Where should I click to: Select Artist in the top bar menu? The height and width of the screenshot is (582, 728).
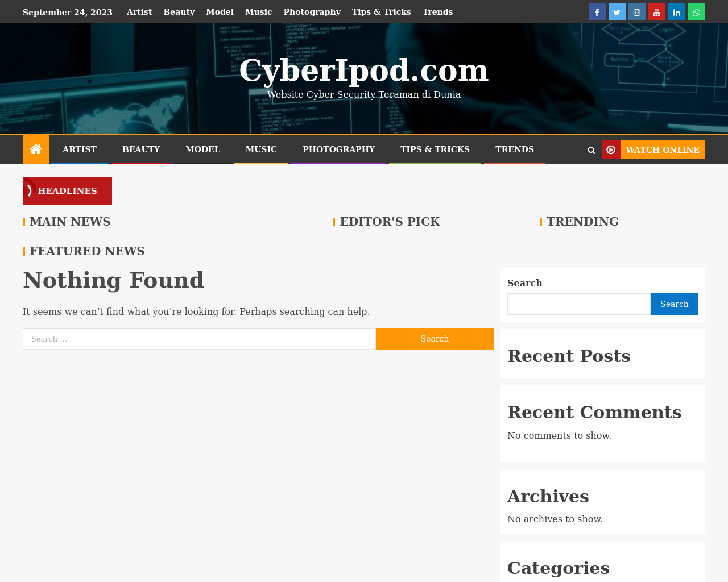(139, 12)
